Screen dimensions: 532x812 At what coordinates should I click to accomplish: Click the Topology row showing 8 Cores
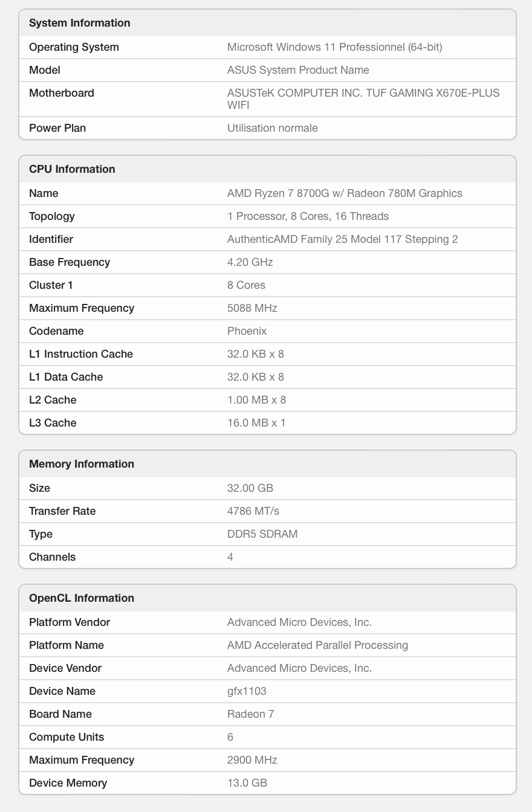click(266, 216)
